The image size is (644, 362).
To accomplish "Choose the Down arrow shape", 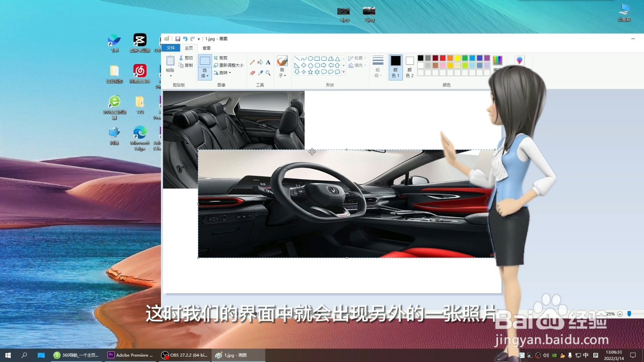I will (x=297, y=72).
